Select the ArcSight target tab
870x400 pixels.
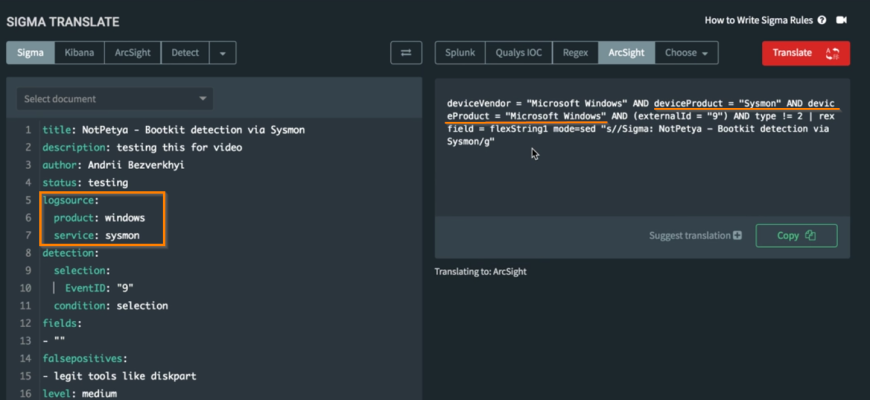pyautogui.click(x=627, y=53)
